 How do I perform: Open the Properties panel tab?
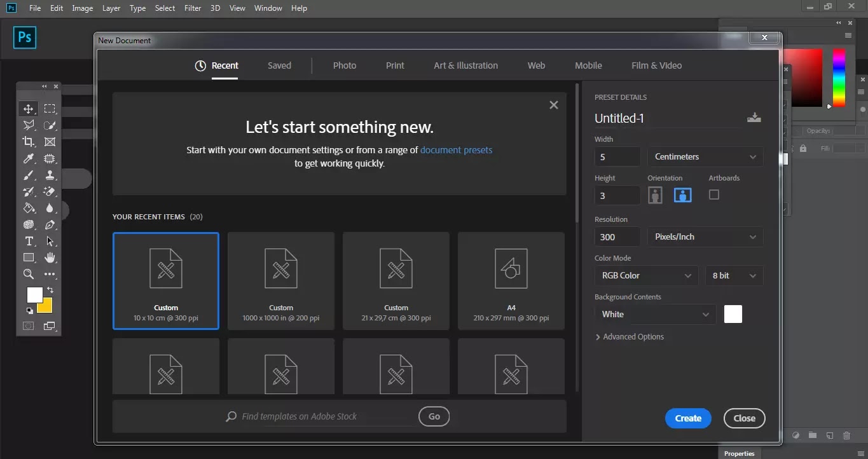[x=740, y=453]
